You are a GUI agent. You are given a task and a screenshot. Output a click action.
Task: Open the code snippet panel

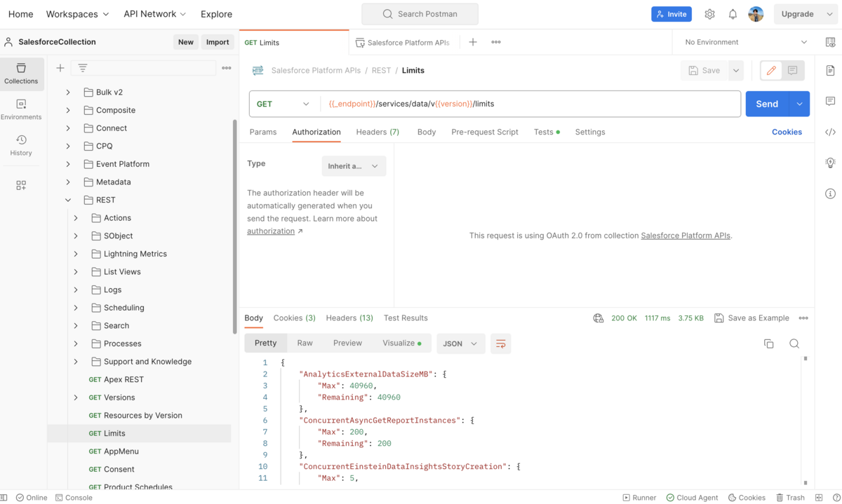pyautogui.click(x=831, y=132)
